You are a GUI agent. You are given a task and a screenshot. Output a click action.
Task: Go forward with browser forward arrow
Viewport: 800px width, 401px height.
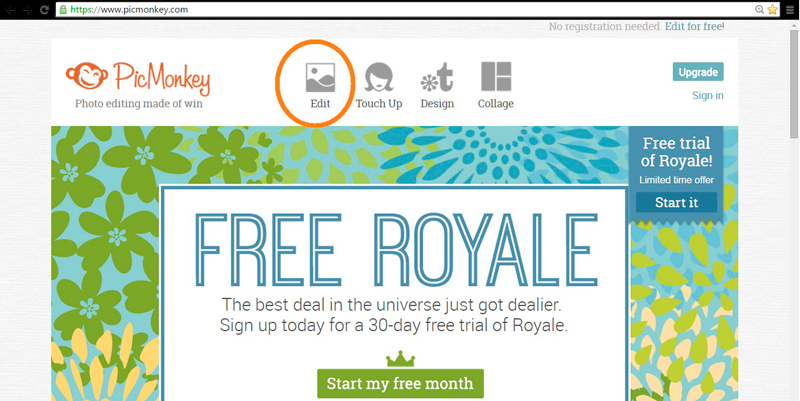coord(28,9)
